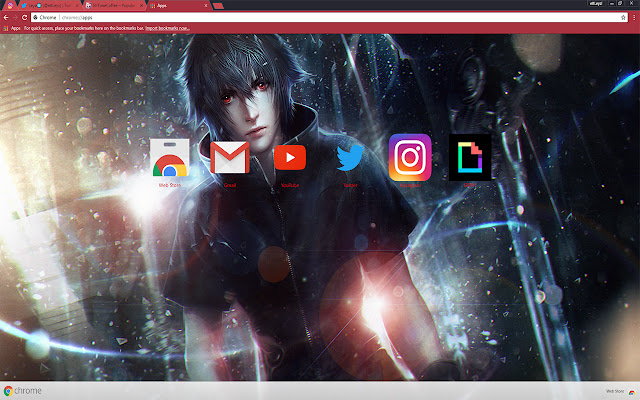Switch to the pinned Instagram tab
640x400 pixels.
coord(10,5)
